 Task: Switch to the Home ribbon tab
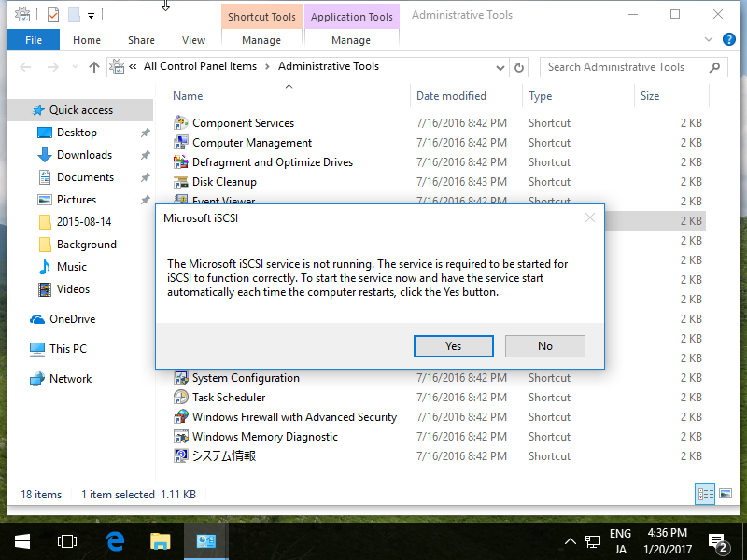click(87, 40)
